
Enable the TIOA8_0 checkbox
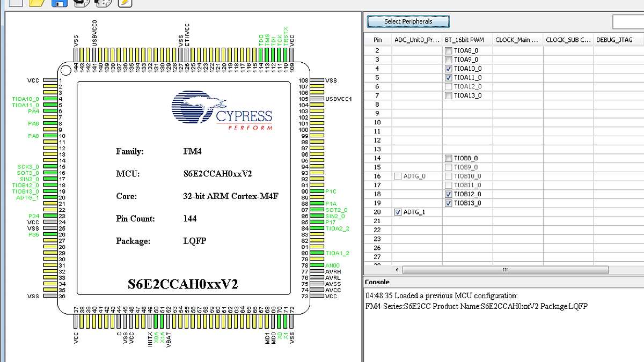click(448, 50)
